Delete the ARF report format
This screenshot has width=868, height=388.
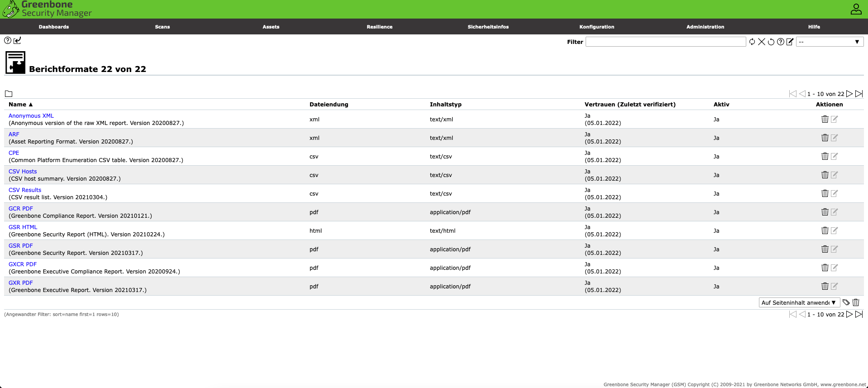coord(825,138)
